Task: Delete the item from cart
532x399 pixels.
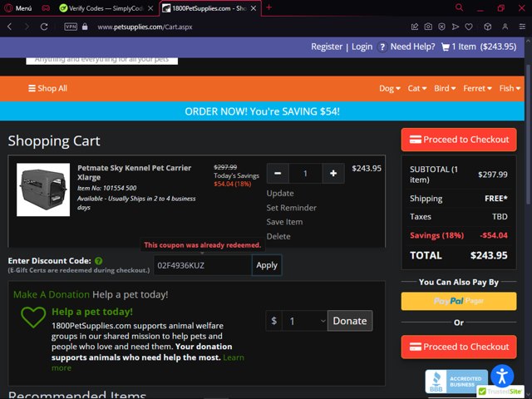Action: (x=278, y=236)
